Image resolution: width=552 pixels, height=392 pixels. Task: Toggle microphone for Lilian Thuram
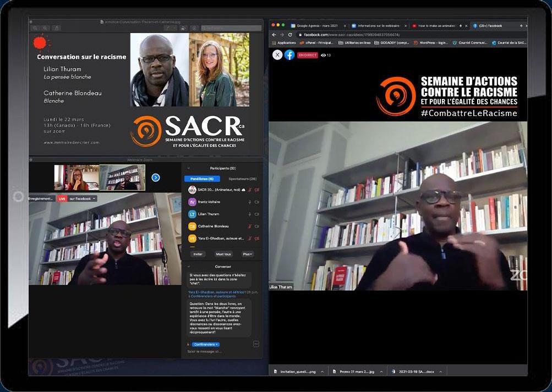coord(250,214)
